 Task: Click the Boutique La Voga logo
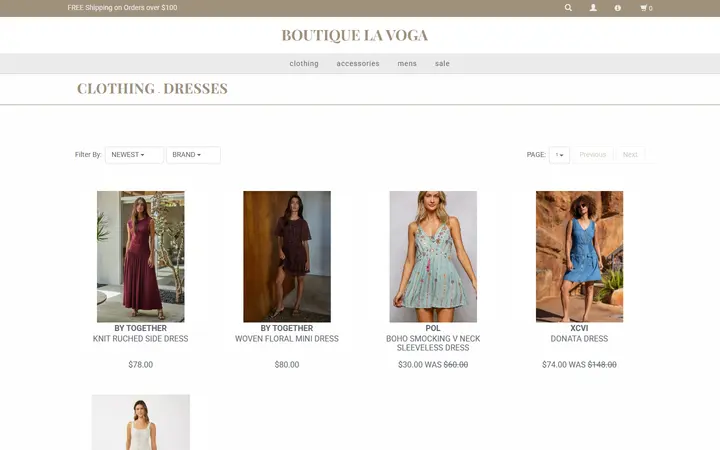pyautogui.click(x=354, y=35)
